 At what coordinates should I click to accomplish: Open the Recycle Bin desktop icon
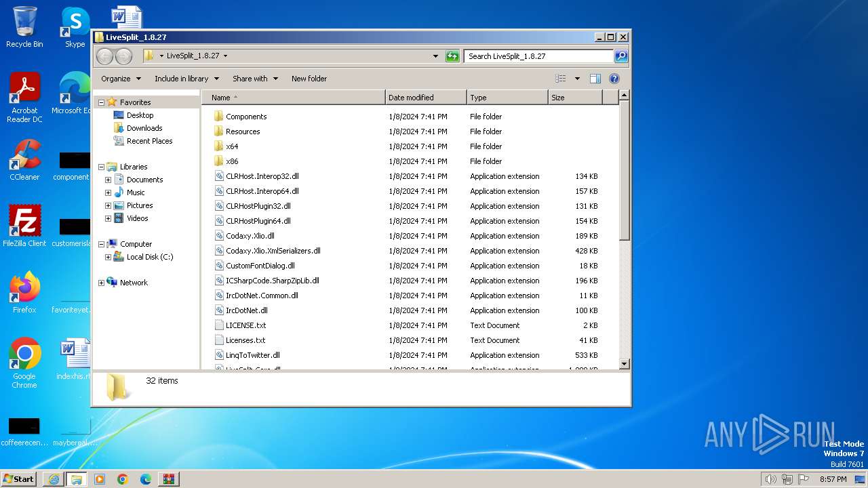[x=24, y=27]
